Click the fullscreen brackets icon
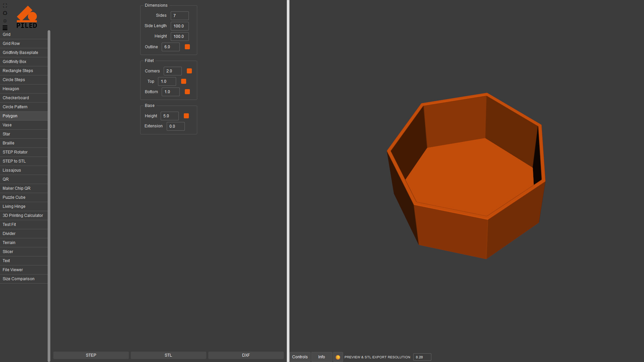 5,6
